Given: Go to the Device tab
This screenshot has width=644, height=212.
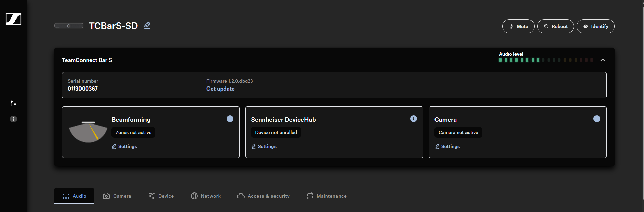Looking at the screenshot, I should point(161,196).
